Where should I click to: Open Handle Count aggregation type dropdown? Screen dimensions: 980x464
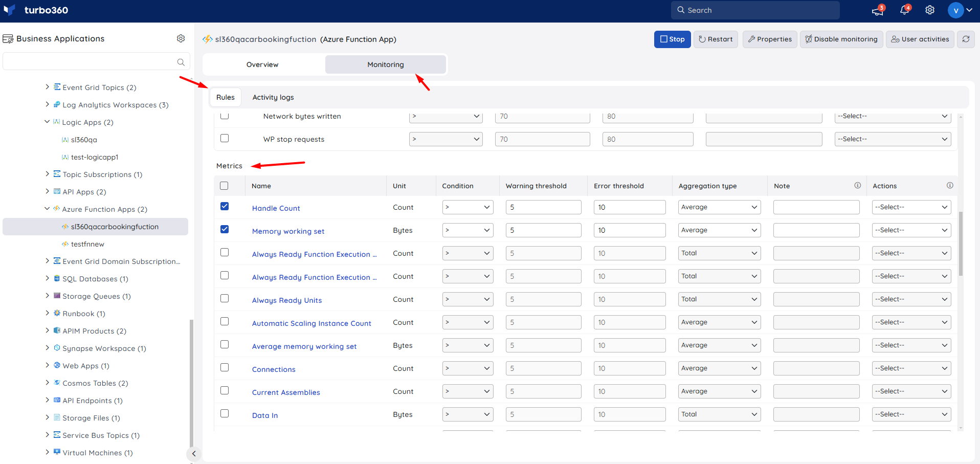pos(720,207)
